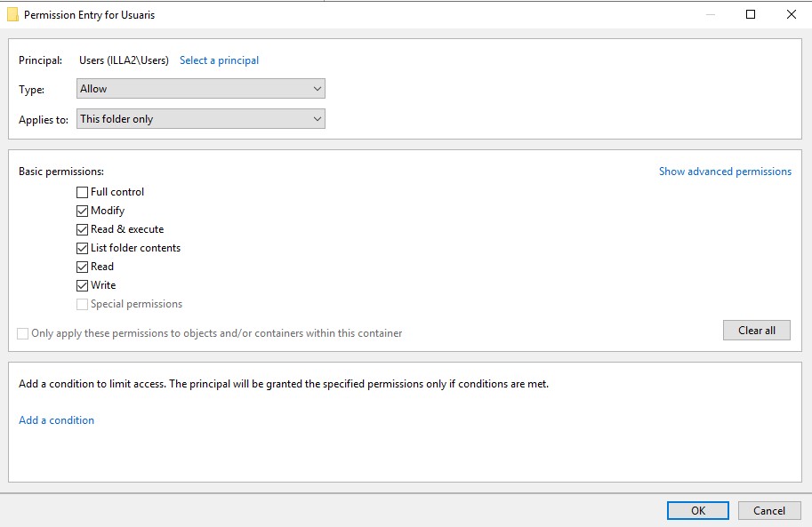This screenshot has width=812, height=527.
Task: Uncheck the Modify permission
Action: click(83, 211)
